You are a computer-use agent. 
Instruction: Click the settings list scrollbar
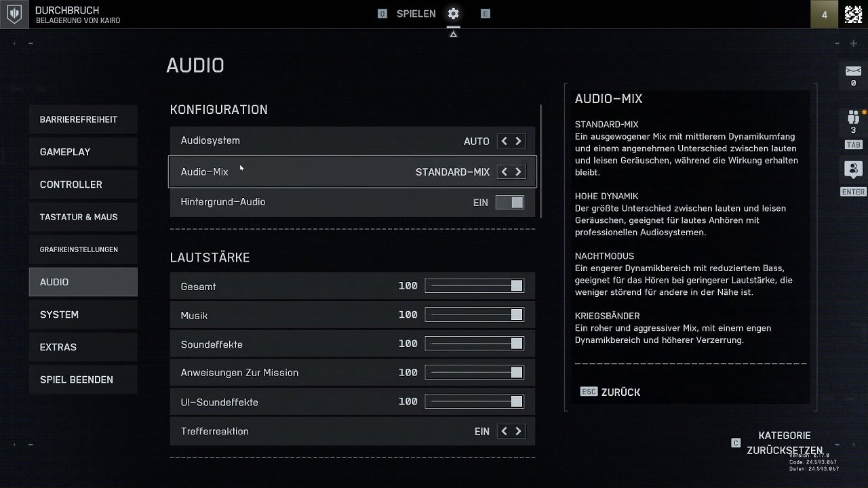pos(540,161)
